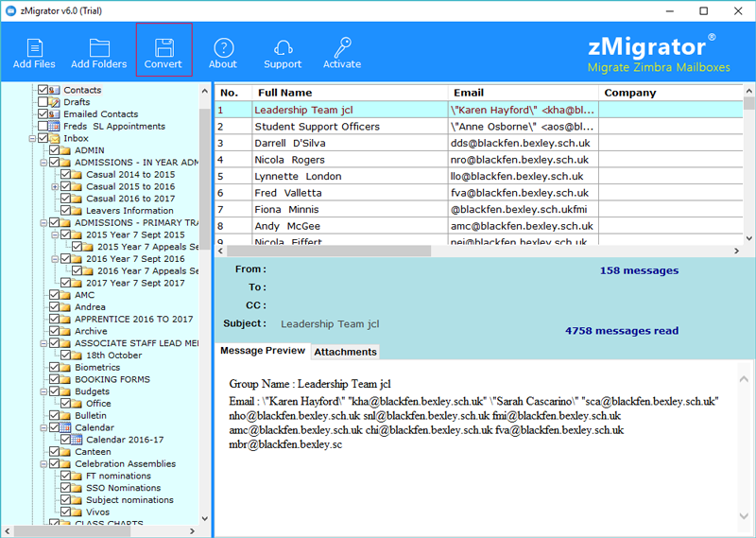This screenshot has width=756, height=538.
Task: Open the Support headset icon
Action: click(283, 48)
